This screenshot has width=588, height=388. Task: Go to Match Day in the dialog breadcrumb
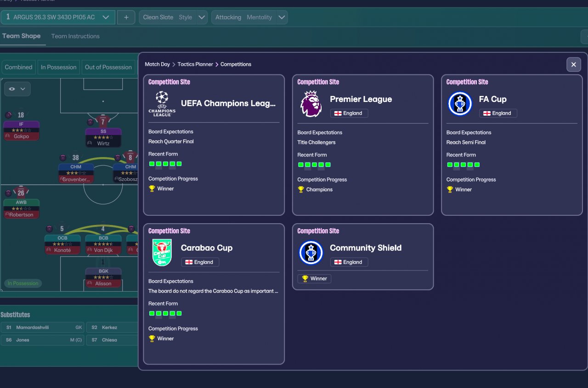(x=157, y=64)
